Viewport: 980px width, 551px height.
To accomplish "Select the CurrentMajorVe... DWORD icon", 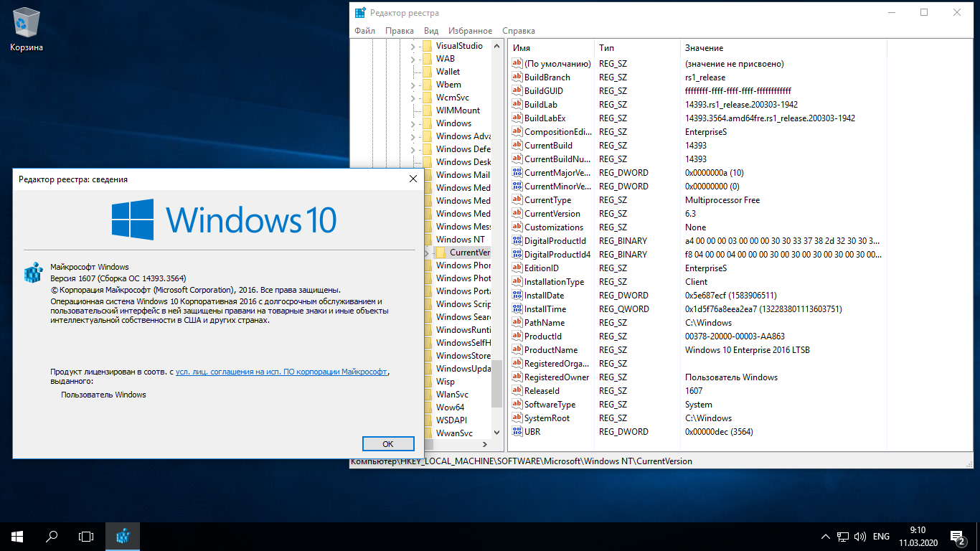I will coord(517,172).
